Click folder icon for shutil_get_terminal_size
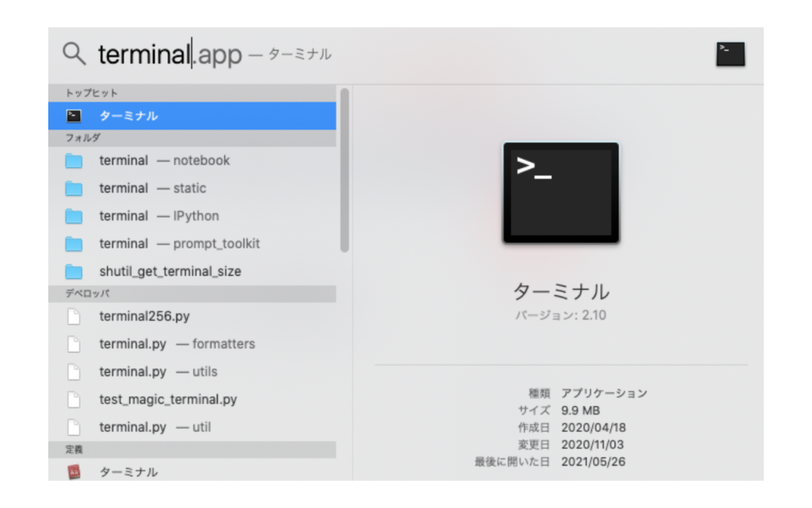The height and width of the screenshot is (508, 812). (74, 271)
